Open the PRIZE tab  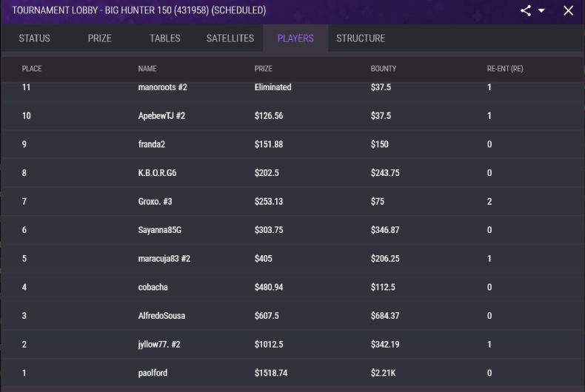coord(100,38)
